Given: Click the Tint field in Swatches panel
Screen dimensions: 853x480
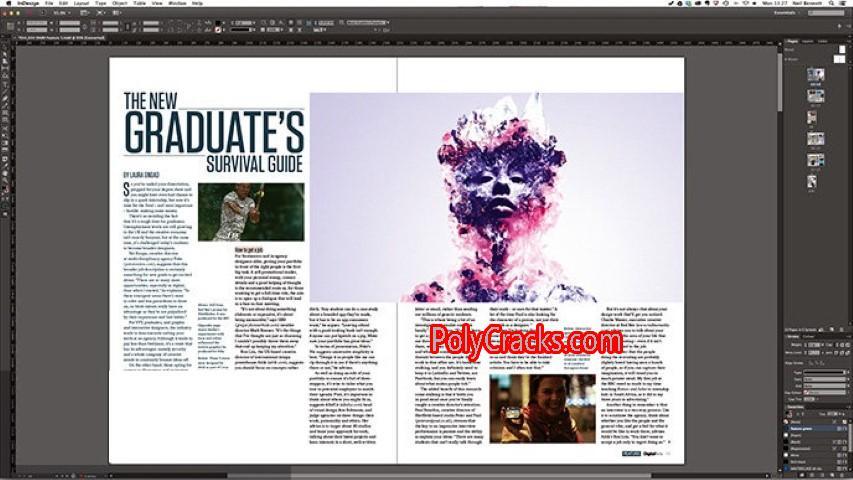Looking at the screenshot, I should pos(833,414).
